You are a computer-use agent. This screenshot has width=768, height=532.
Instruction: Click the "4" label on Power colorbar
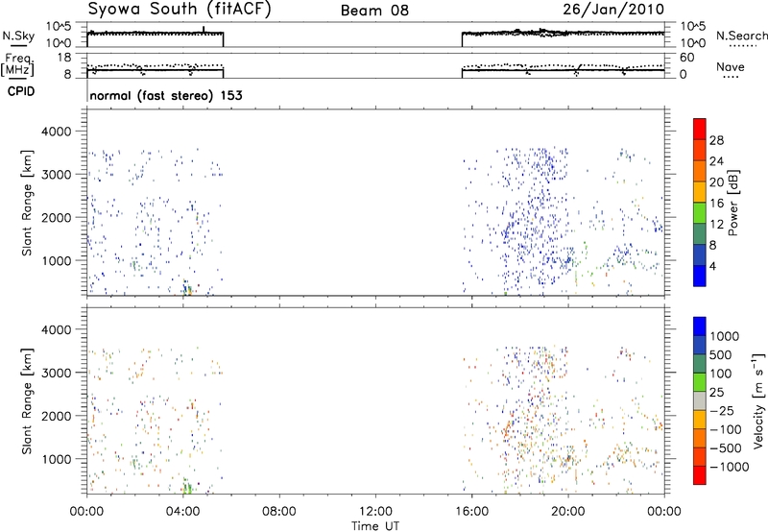point(713,266)
